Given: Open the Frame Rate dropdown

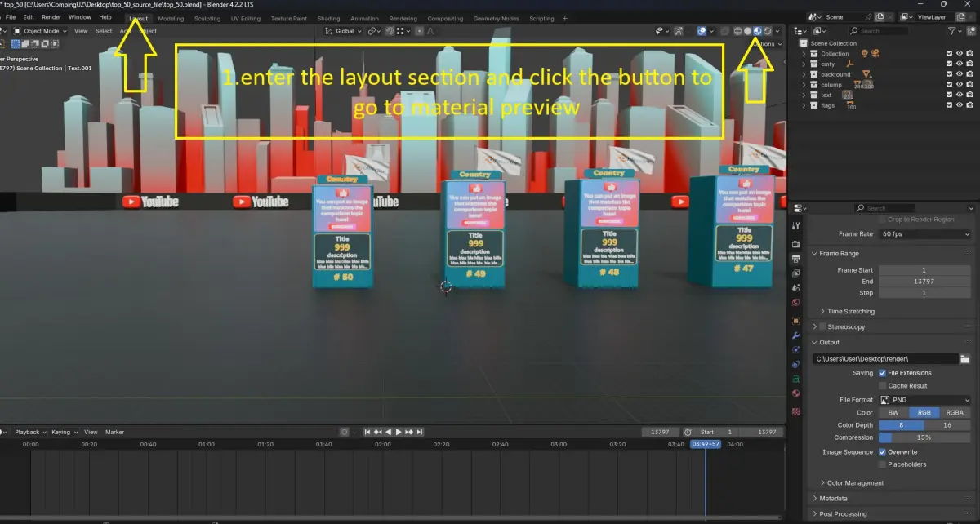Looking at the screenshot, I should tap(924, 234).
